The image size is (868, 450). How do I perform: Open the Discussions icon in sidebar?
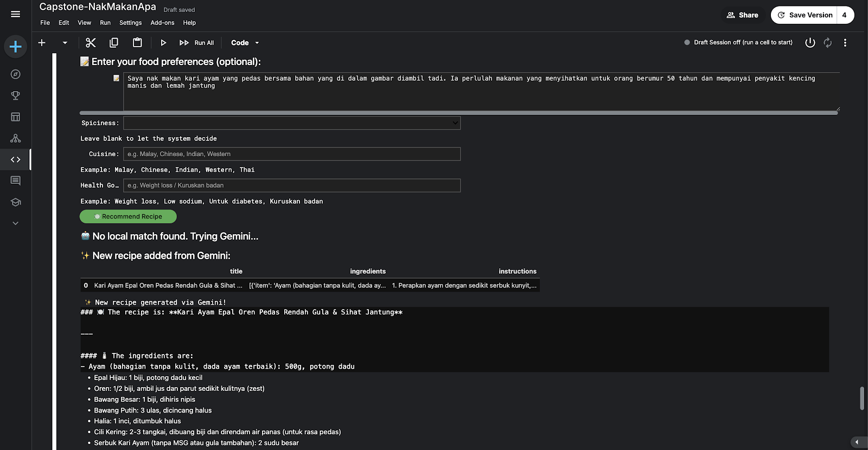pyautogui.click(x=16, y=181)
